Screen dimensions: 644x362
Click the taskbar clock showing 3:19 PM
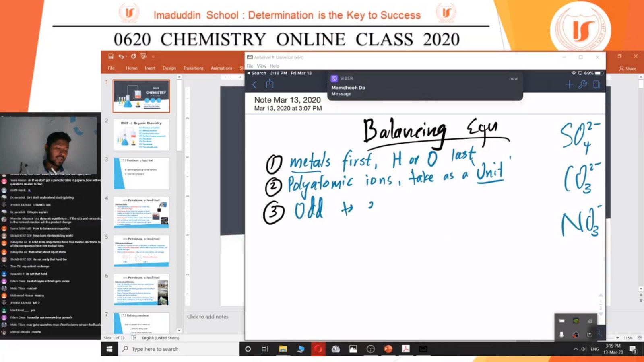(613, 349)
